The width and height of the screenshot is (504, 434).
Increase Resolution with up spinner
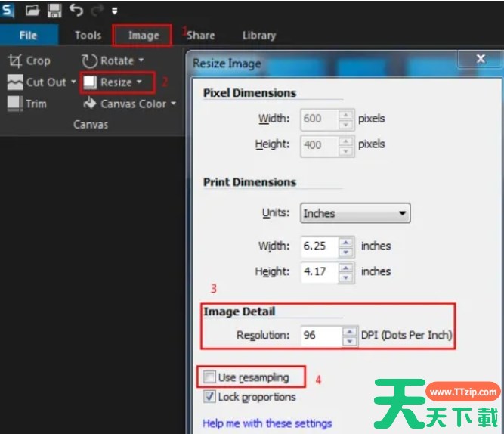pyautogui.click(x=350, y=331)
